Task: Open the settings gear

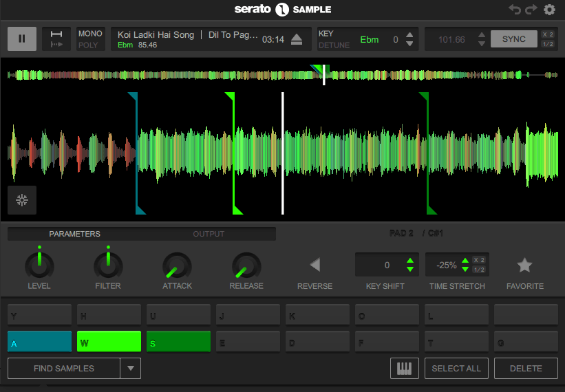Action: [x=549, y=10]
